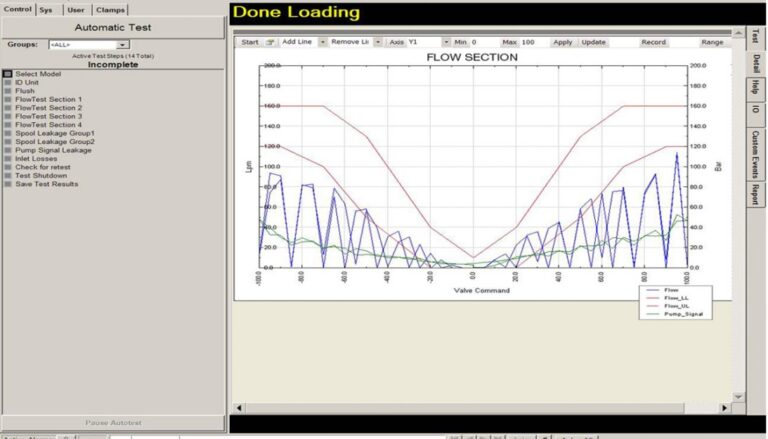Click the Record button
Viewport: 768px width, 439px height.
654,42
